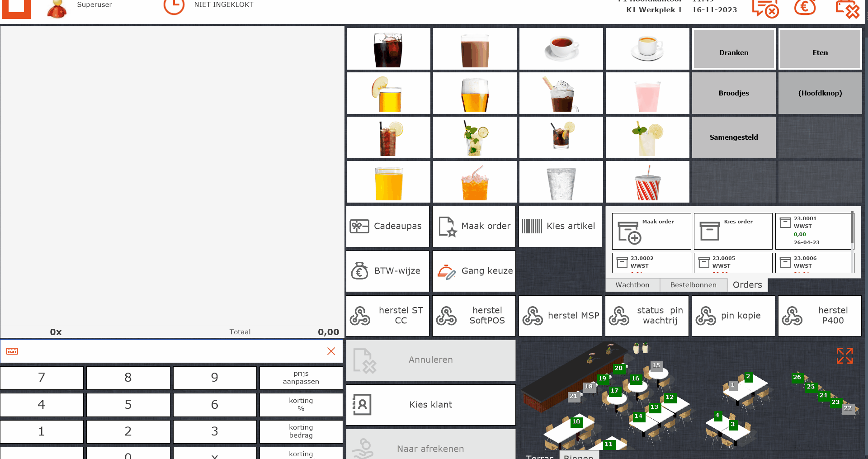868x459 pixels.
Task: Switch to the Wachtbon tab
Action: coord(632,285)
